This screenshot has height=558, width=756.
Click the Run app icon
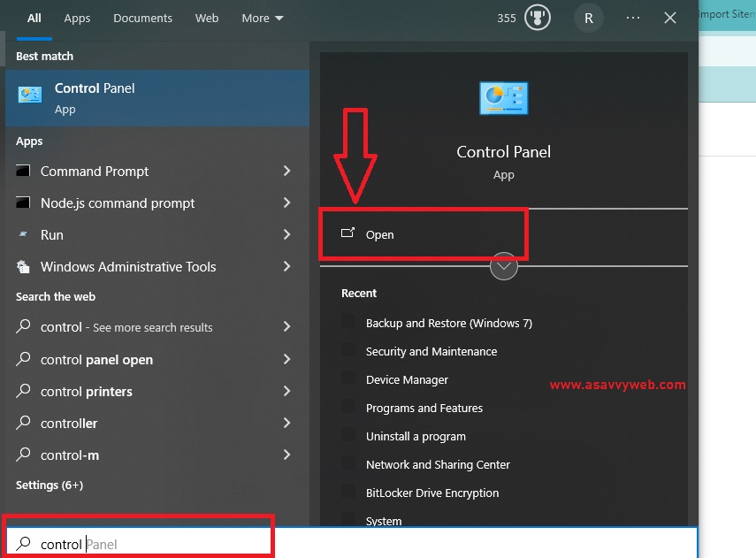click(x=23, y=234)
